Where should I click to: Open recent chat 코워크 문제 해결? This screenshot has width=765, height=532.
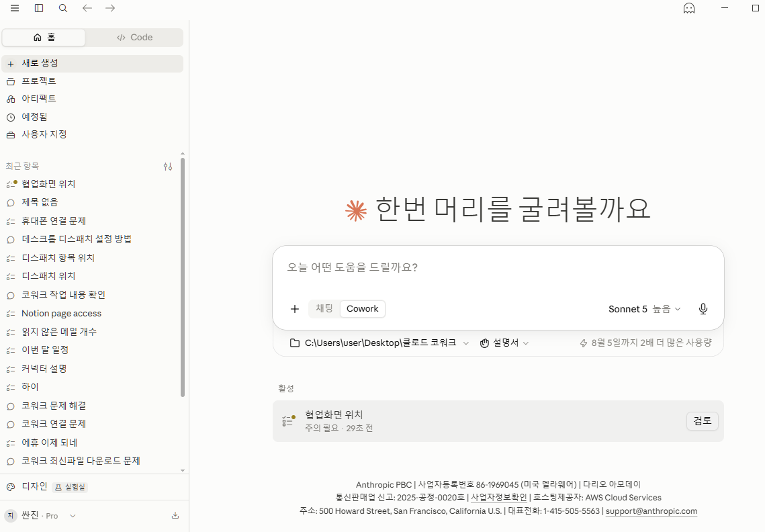(x=90, y=406)
